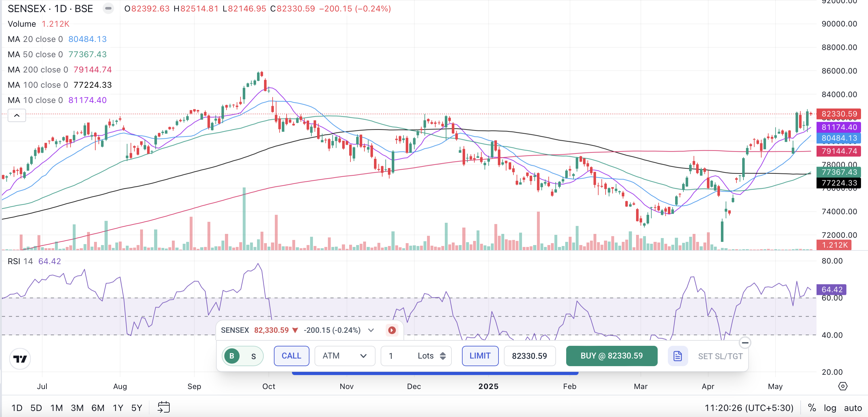Switch to the 1D time range
868x417 pixels.
point(17,408)
